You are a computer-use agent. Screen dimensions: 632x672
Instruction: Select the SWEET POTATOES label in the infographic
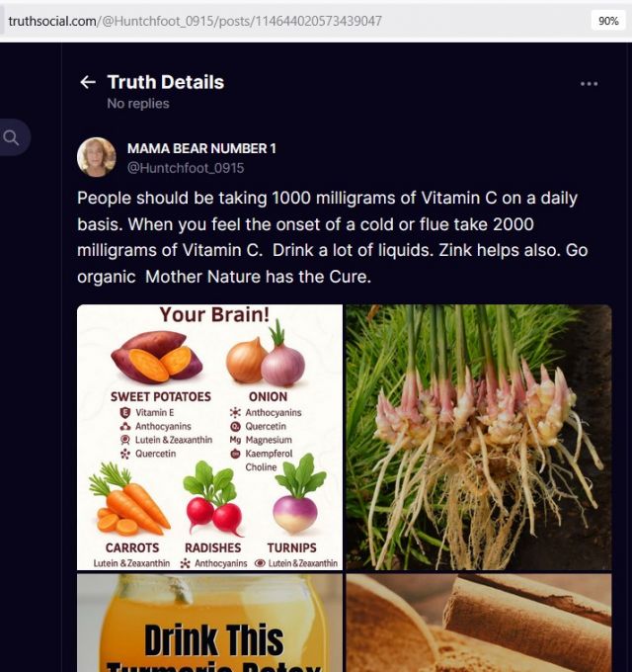pos(161,397)
